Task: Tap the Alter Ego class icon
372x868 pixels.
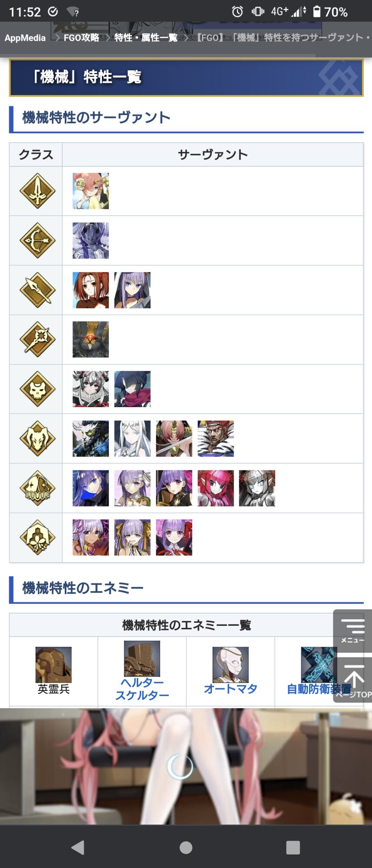Action: tap(37, 488)
